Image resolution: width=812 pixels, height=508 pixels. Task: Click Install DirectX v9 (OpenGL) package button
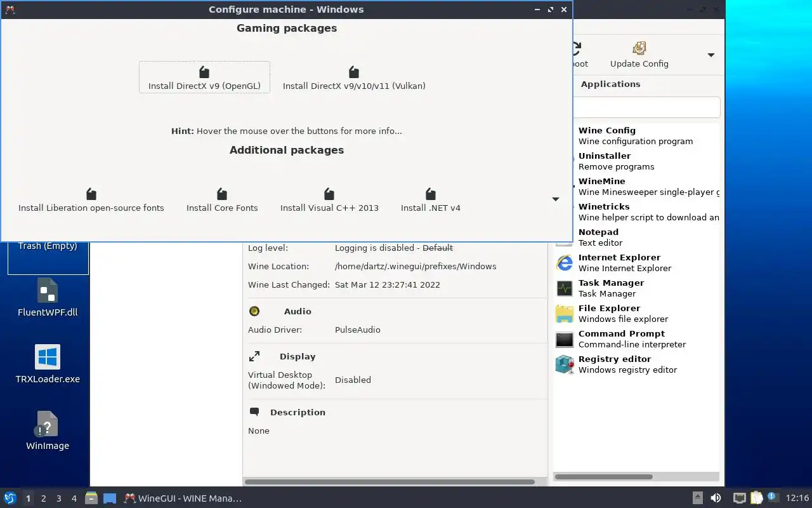click(x=204, y=77)
